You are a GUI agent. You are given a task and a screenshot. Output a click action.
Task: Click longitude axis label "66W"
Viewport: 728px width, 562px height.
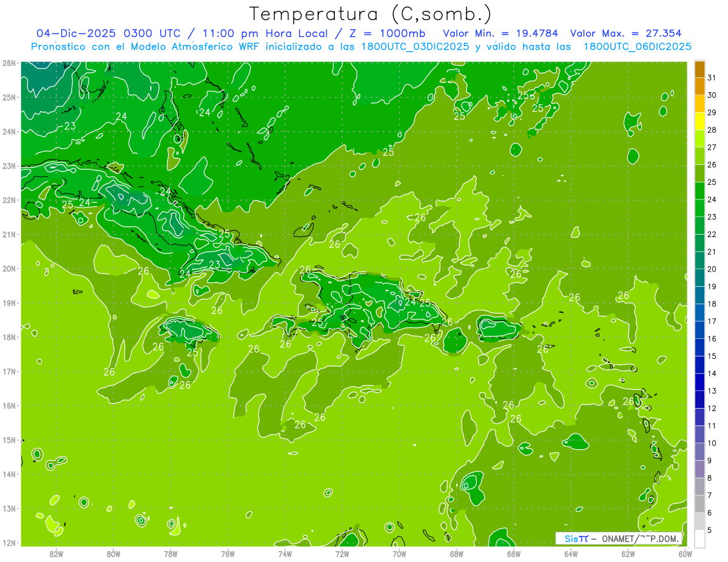[514, 554]
